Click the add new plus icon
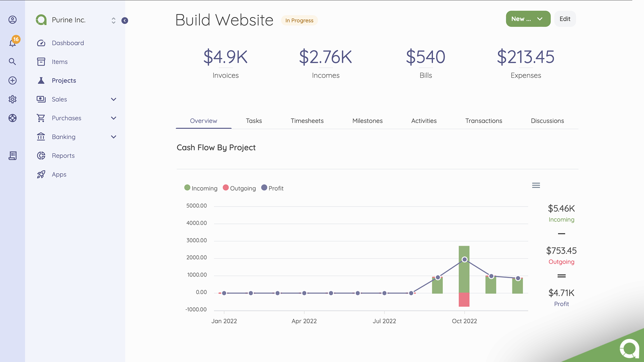 point(12,80)
